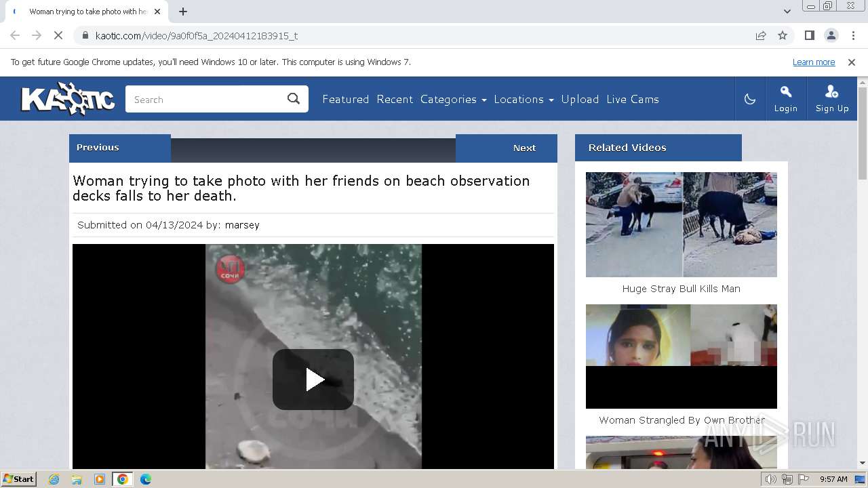Go to the Previous video
868x488 pixels.
coord(120,148)
